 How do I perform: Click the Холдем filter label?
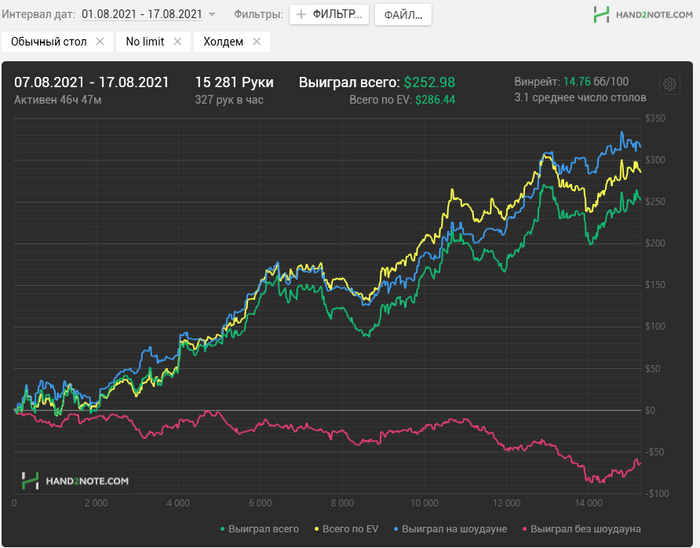pos(223,42)
